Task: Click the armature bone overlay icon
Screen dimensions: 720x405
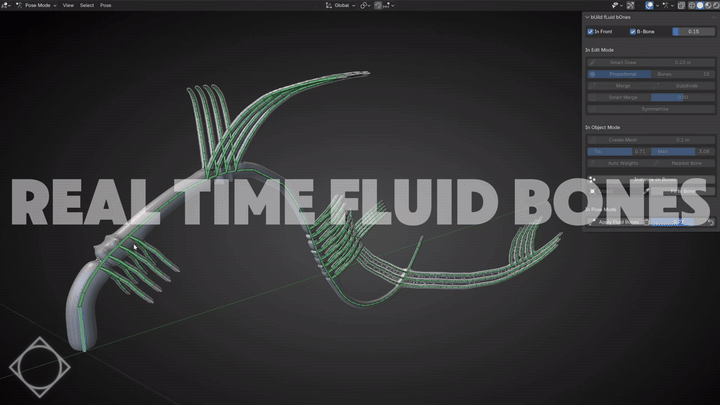Action: pos(665,5)
